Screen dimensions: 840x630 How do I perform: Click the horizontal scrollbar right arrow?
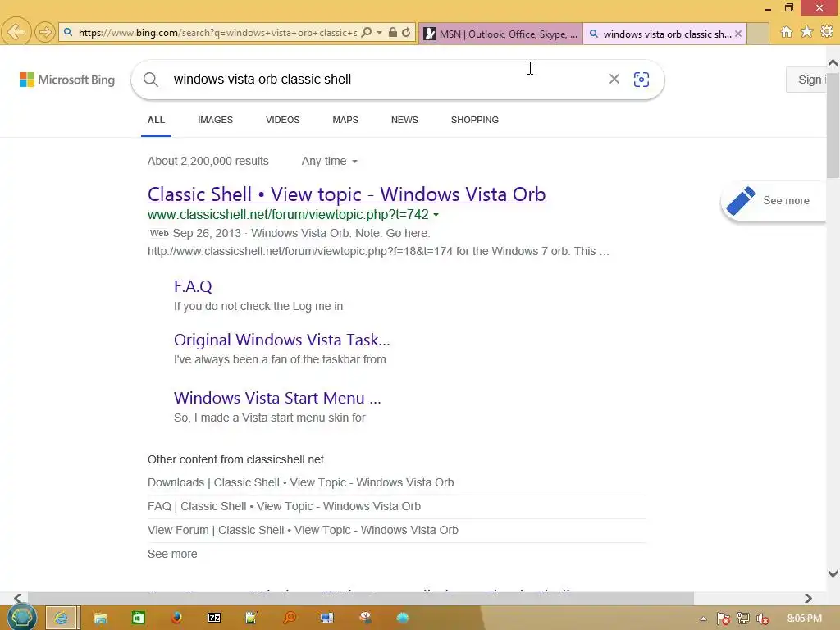(808, 598)
